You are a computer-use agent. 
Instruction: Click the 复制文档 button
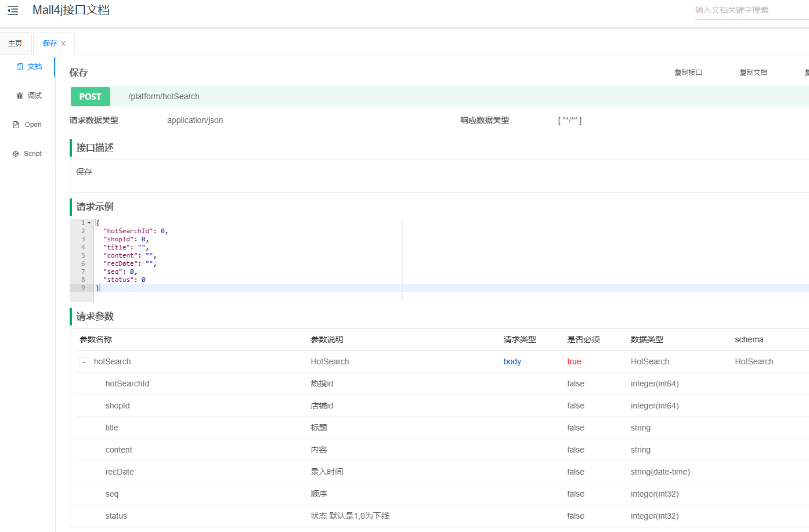point(753,73)
